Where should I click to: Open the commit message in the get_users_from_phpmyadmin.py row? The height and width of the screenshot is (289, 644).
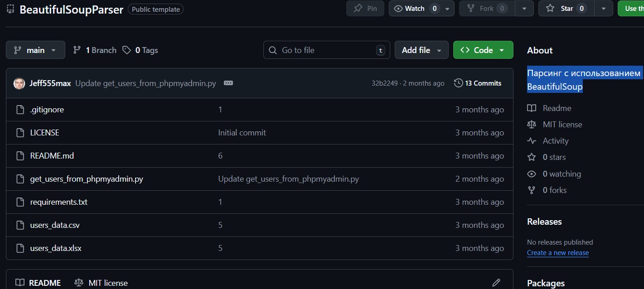point(289,179)
